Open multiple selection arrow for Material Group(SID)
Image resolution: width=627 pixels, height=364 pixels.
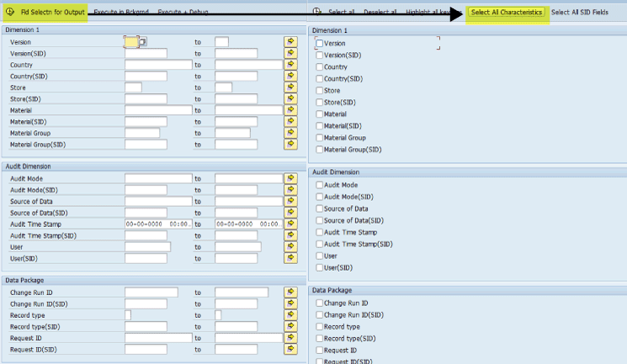point(290,145)
